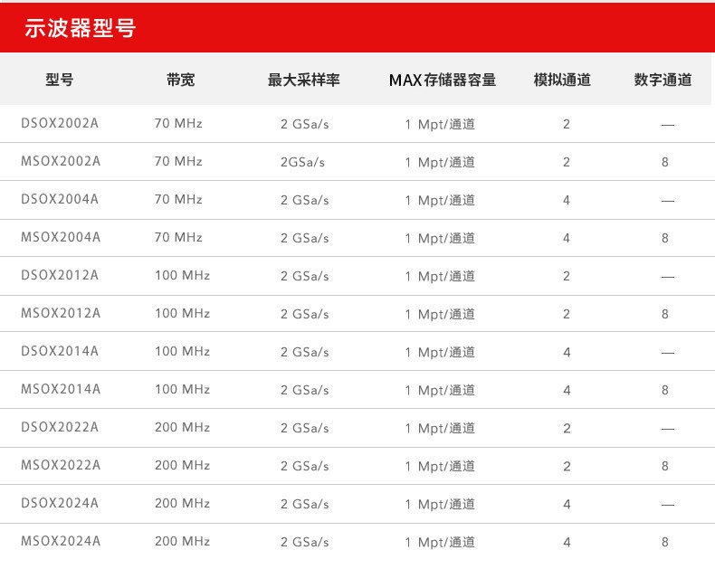Click the 示波器型号 red title banner
The width and height of the screenshot is (715, 588).
[81, 28]
